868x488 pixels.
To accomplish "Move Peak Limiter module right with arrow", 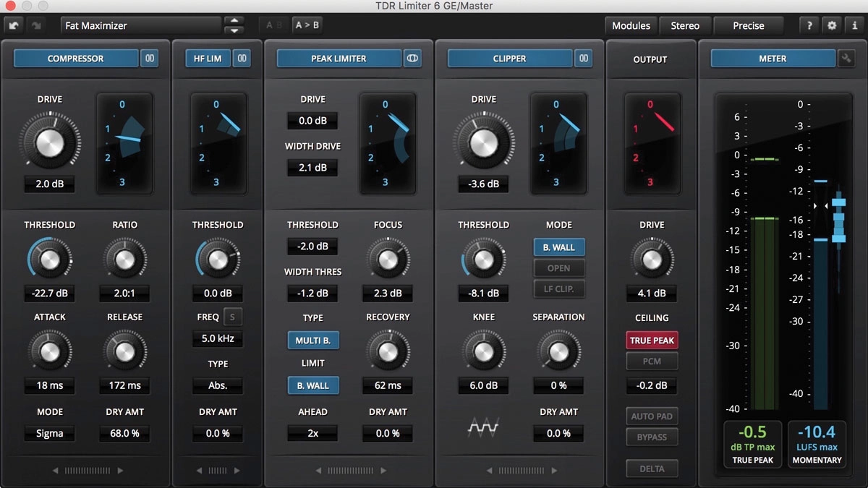I will click(x=383, y=471).
